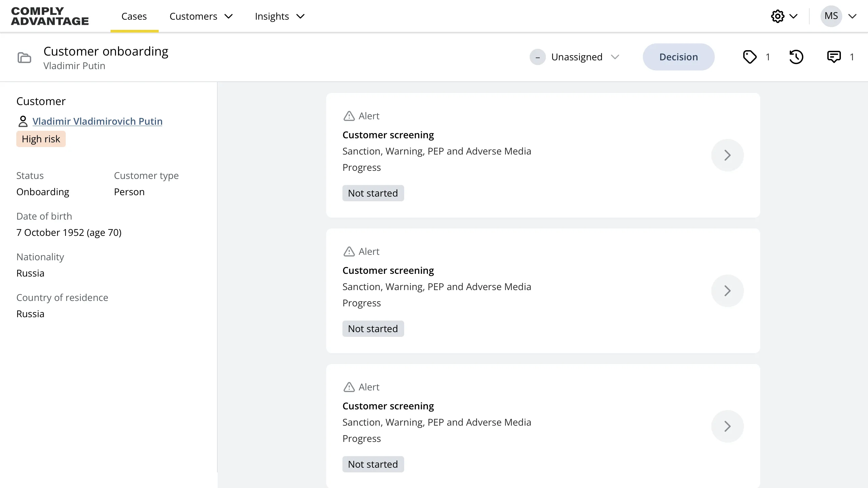Click the alert warning triangle on the first card
Viewport: 868px width, 488px height.
[x=349, y=116]
